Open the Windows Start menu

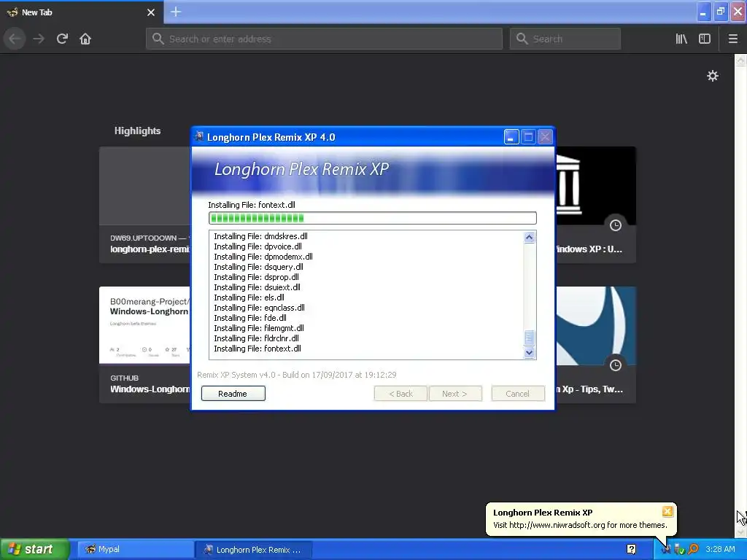[34, 549]
